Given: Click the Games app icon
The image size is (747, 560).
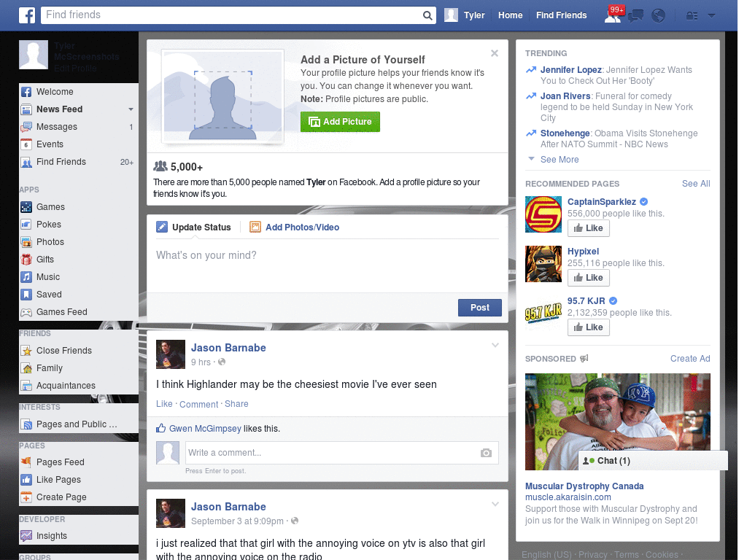Looking at the screenshot, I should coord(26,207).
